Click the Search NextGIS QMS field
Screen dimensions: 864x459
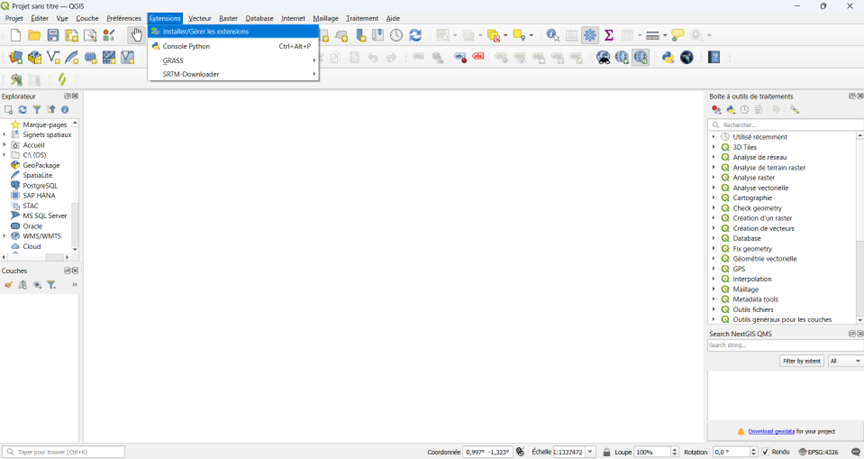pyautogui.click(x=780, y=346)
